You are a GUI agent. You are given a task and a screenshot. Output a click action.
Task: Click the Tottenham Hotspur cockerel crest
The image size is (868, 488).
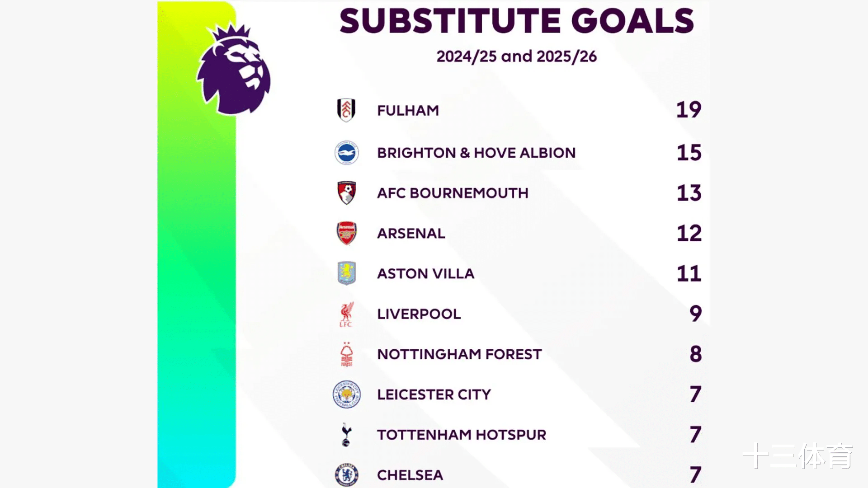[346, 435]
